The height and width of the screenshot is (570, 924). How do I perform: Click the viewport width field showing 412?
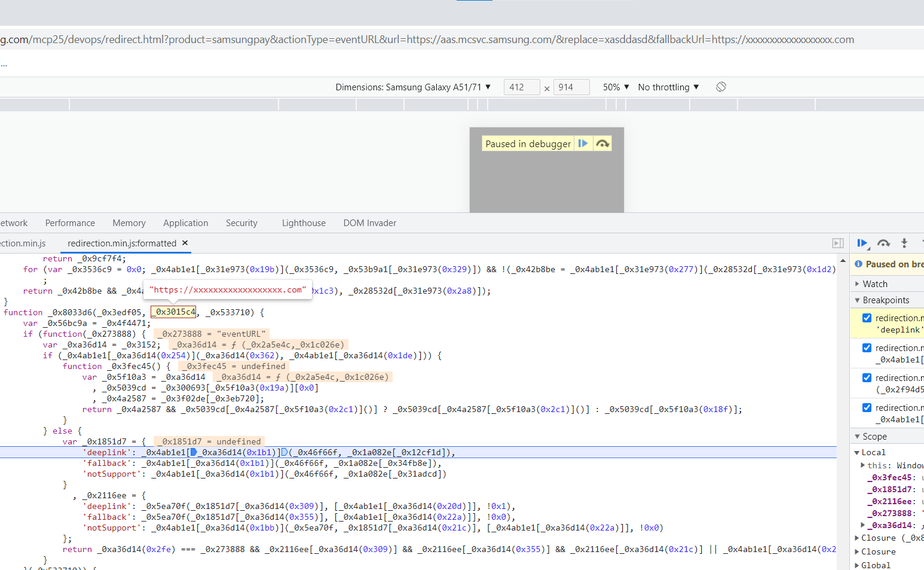coord(521,87)
